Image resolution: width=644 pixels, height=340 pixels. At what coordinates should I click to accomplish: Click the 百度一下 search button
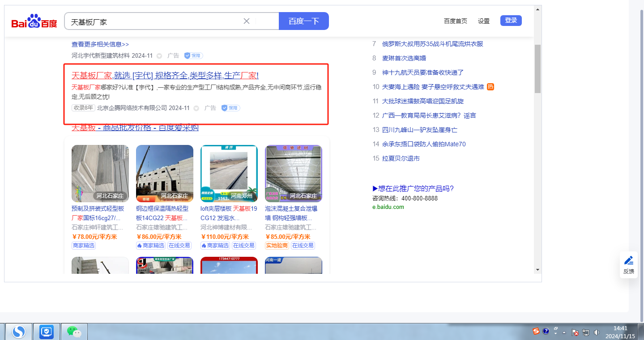pos(304,21)
